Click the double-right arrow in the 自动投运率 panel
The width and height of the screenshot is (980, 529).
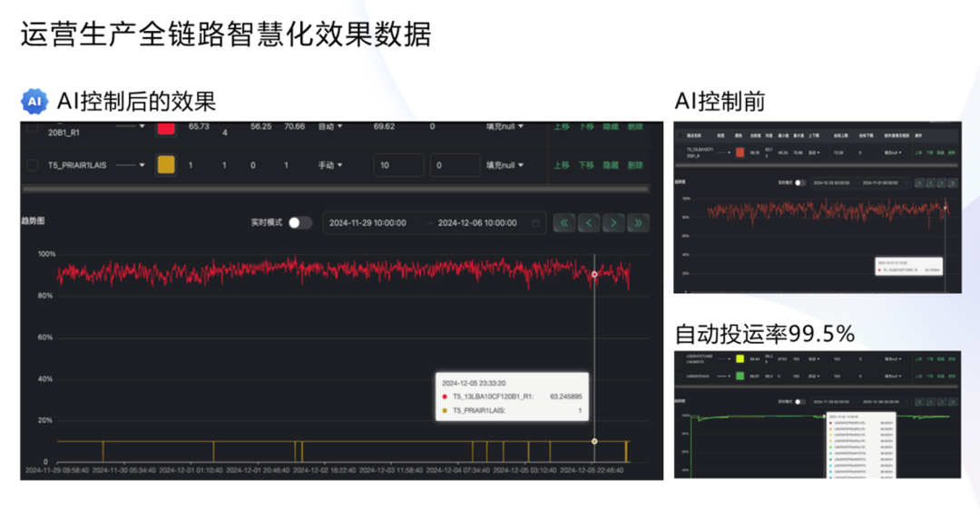click(953, 402)
